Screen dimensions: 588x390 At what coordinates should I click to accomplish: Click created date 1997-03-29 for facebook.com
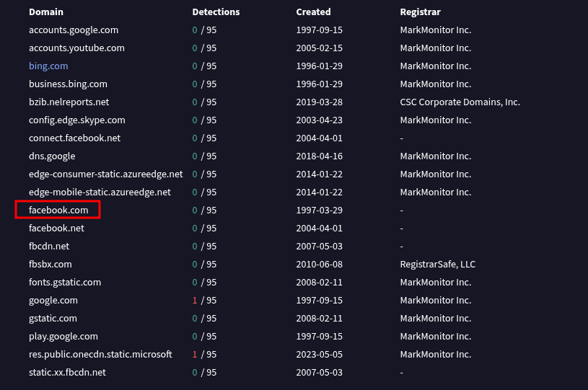(320, 210)
